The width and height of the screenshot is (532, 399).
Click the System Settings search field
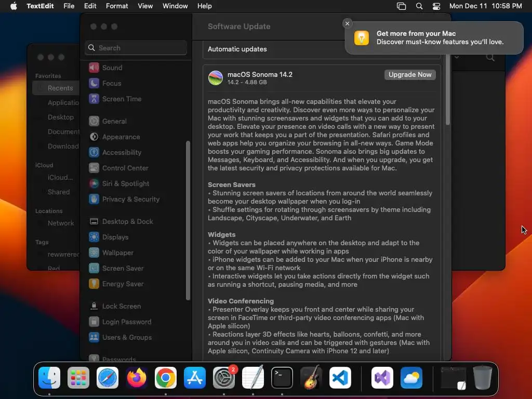point(136,48)
